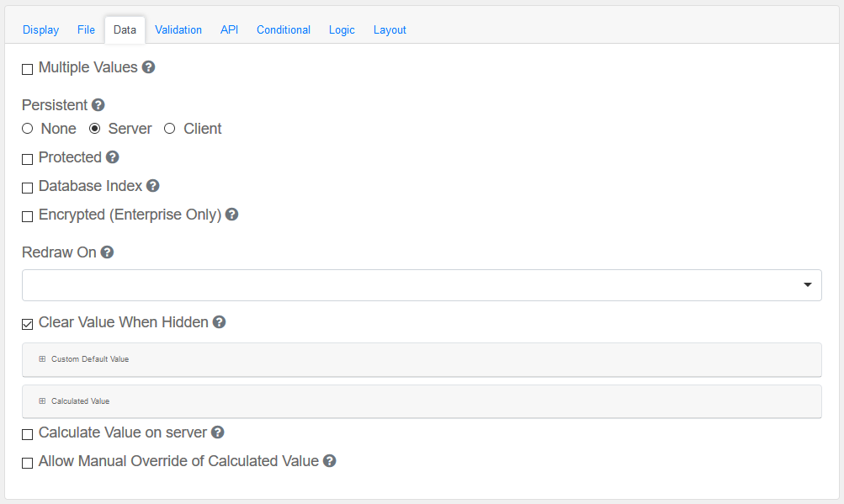This screenshot has height=504, width=844.
Task: Click the Redraw On help icon
Action: point(108,252)
